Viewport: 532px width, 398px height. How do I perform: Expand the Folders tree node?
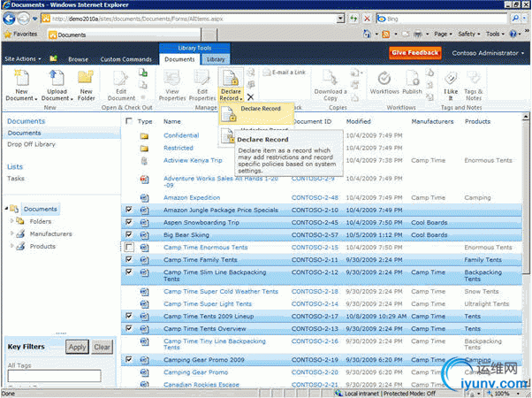click(11, 221)
